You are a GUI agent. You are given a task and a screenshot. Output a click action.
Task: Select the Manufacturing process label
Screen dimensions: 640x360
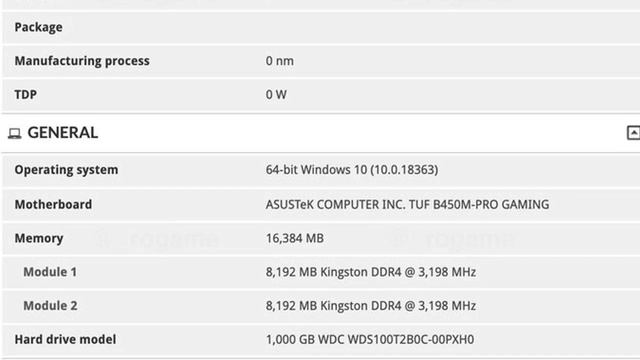point(82,61)
